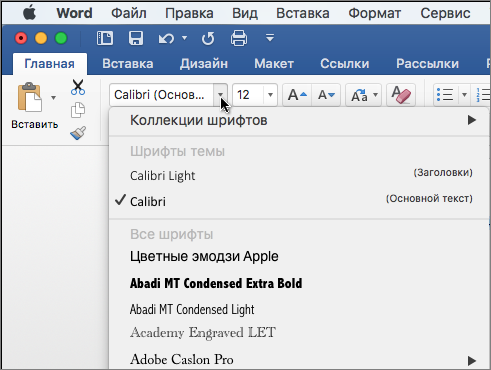
Task: Choose the Цветные эмодзи Apple font
Action: click(x=299, y=256)
